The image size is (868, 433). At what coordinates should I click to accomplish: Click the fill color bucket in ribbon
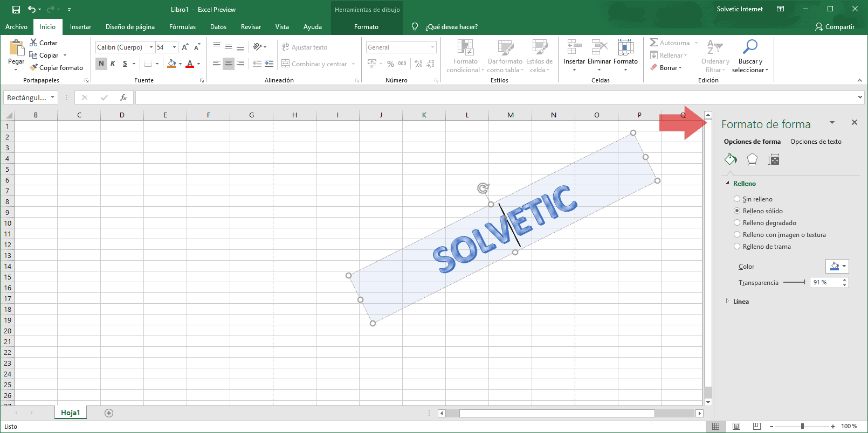click(171, 64)
